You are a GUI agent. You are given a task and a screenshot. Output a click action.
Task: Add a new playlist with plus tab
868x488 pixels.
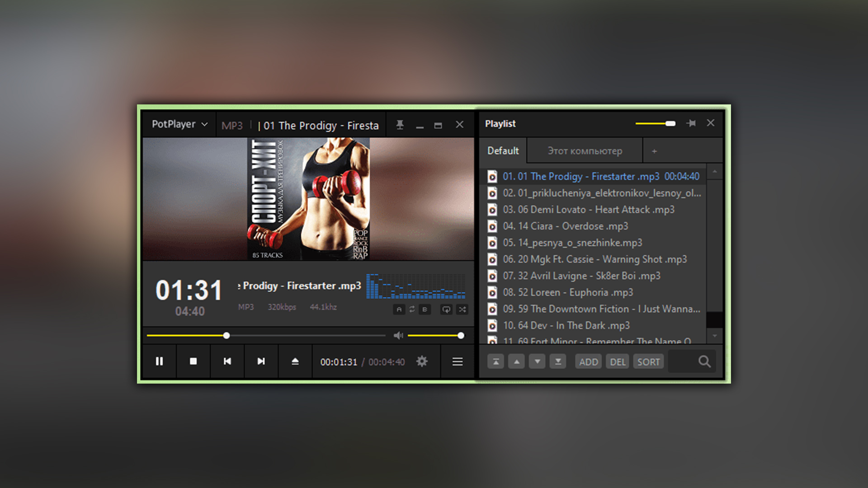(654, 151)
